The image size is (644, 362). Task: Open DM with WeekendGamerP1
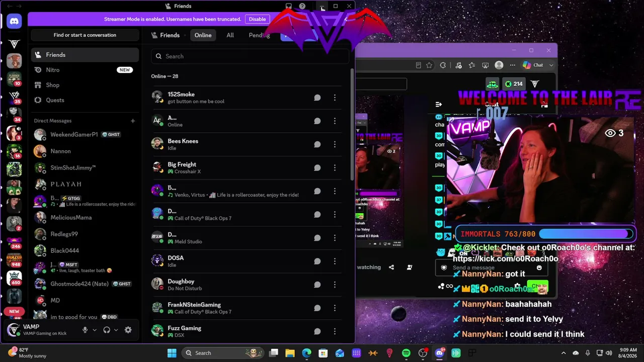(x=85, y=135)
